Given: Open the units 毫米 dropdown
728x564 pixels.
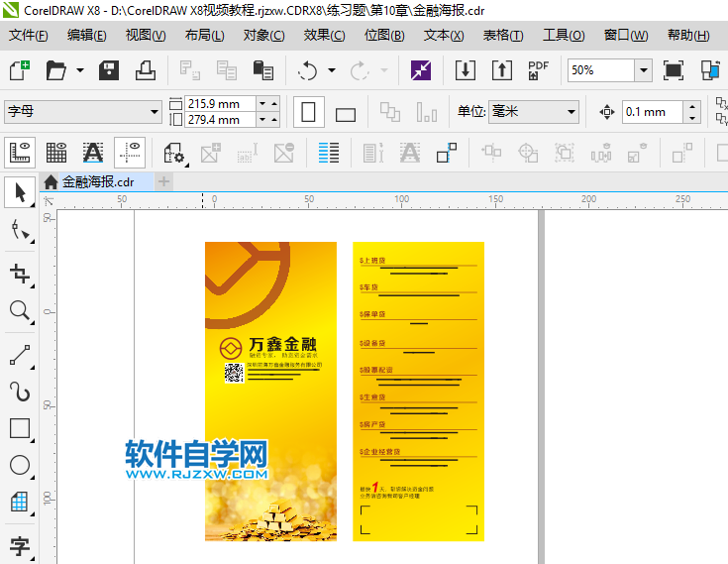Looking at the screenshot, I should (571, 112).
